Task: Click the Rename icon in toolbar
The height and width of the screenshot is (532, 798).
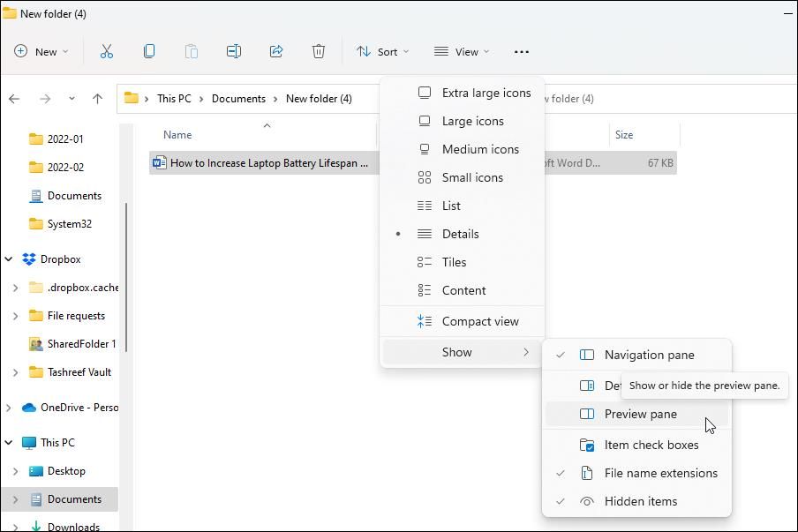Action: pyautogui.click(x=234, y=51)
